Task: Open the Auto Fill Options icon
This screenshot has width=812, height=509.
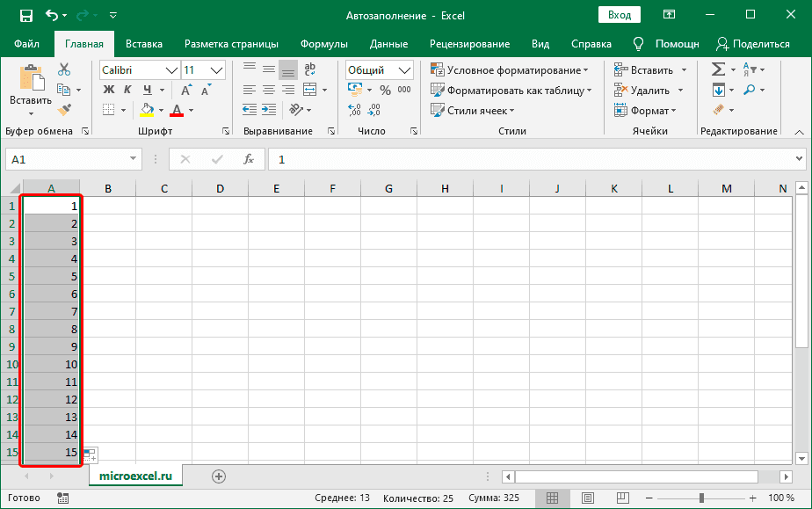Action: coord(90,454)
